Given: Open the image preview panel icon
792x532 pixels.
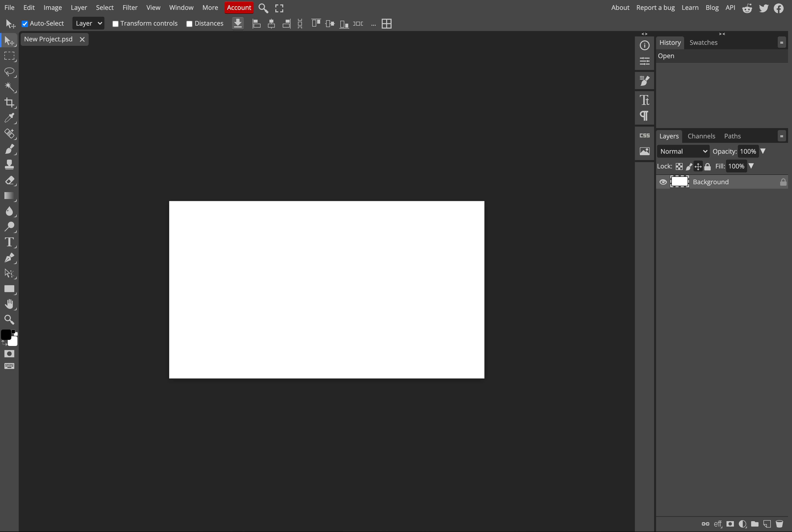Looking at the screenshot, I should (644, 151).
